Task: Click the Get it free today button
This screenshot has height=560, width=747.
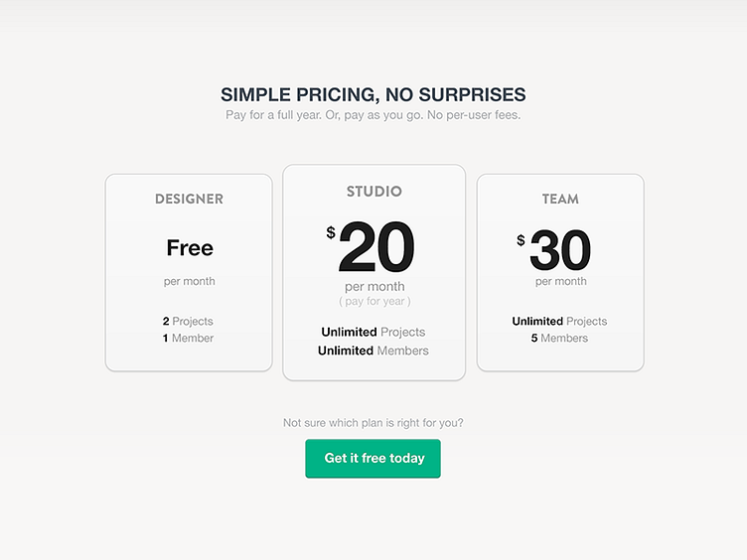Action: [373, 459]
